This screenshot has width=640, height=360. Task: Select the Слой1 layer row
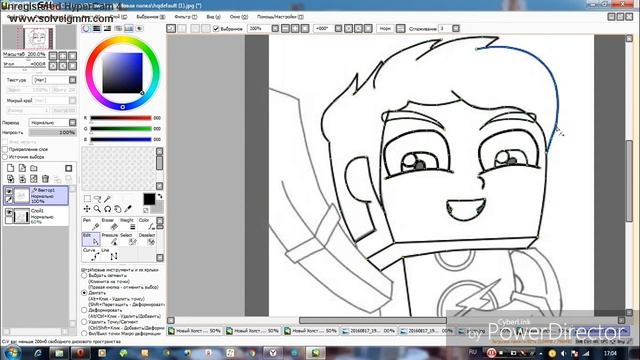pyautogui.click(x=36, y=216)
